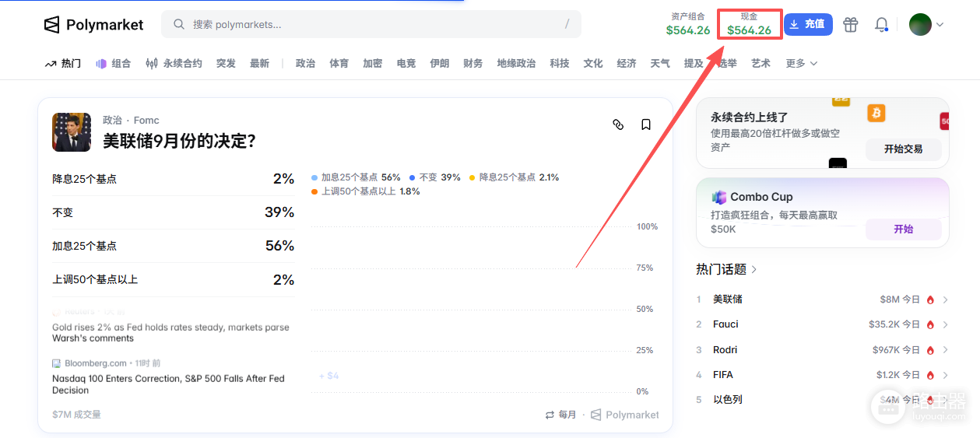
Task: Click the user avatar
Action: point(920,24)
